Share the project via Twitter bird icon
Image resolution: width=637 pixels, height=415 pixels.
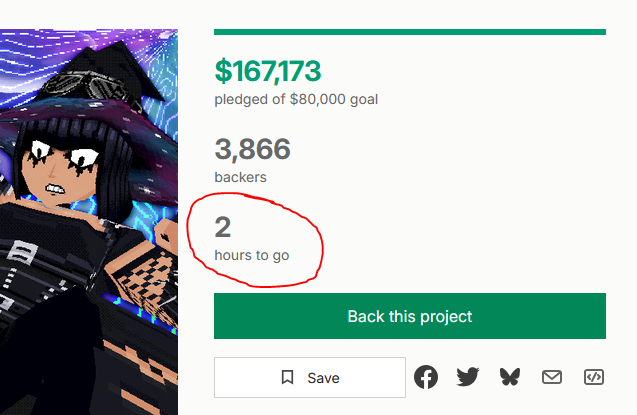point(468,377)
